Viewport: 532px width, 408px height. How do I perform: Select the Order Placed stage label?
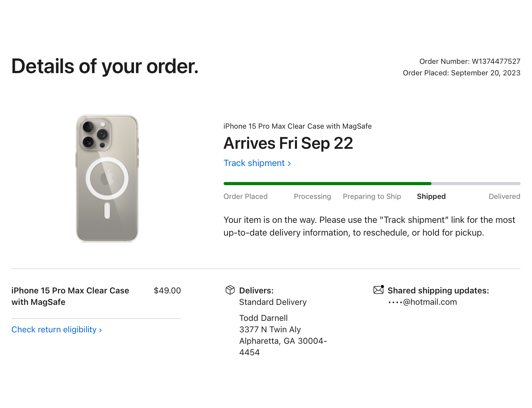[245, 196]
